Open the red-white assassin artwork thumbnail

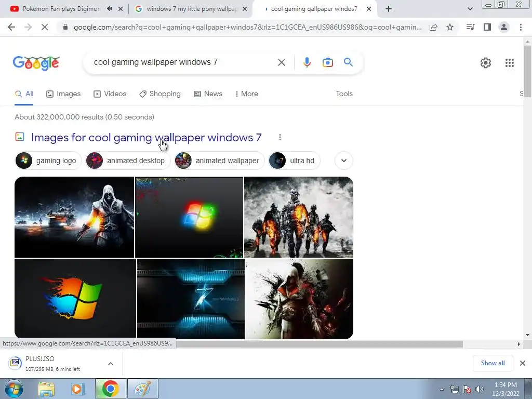[x=299, y=299]
